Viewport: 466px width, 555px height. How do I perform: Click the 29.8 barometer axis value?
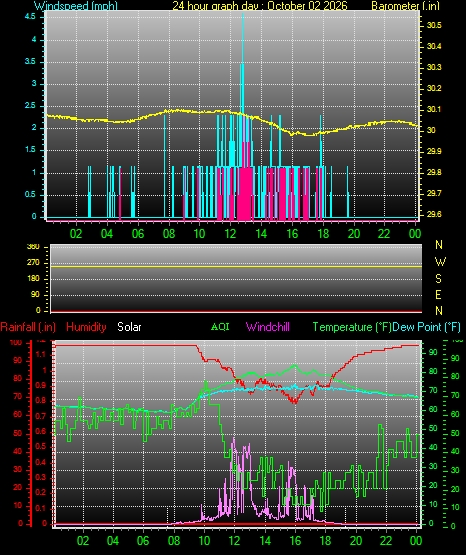coord(434,172)
